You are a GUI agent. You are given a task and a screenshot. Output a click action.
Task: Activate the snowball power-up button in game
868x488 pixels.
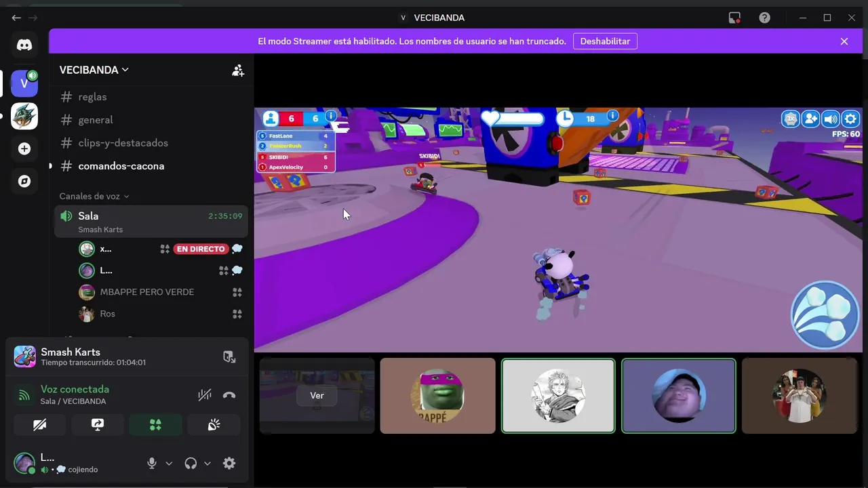click(x=825, y=315)
